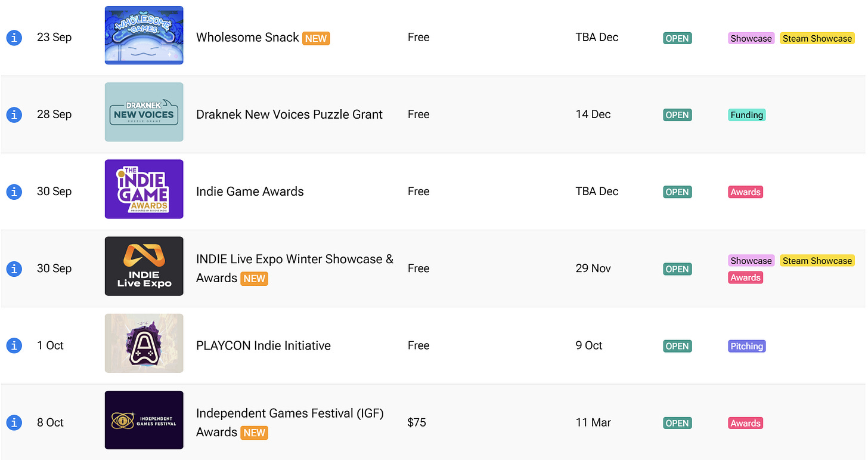Click the 28 Sep deadline date
868x460 pixels.
point(54,114)
